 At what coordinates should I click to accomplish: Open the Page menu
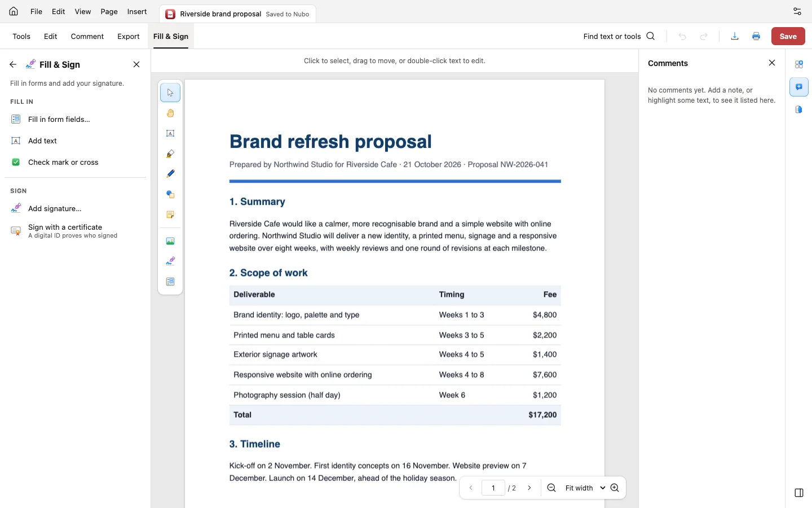point(109,11)
